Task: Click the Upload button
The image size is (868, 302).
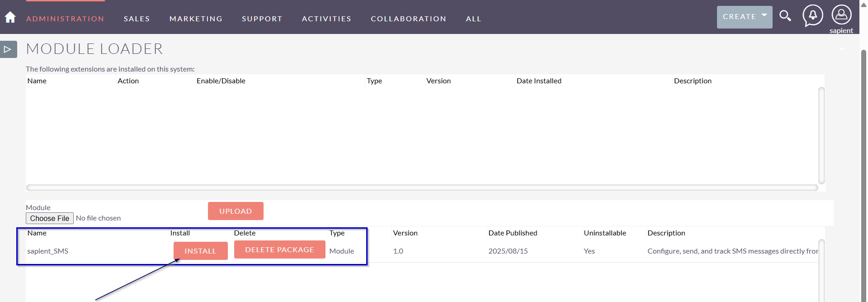Action: point(236,211)
